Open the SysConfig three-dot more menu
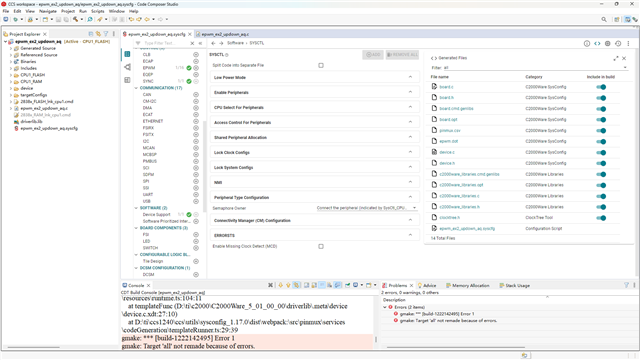 point(628,43)
